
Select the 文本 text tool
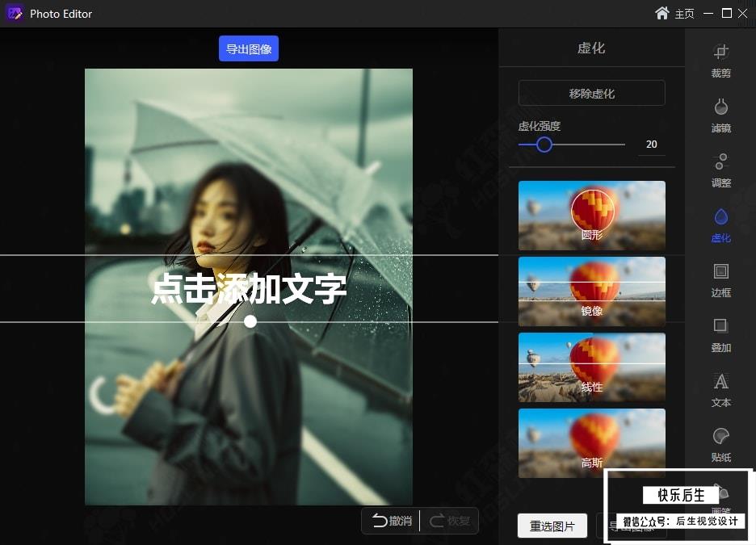720,390
